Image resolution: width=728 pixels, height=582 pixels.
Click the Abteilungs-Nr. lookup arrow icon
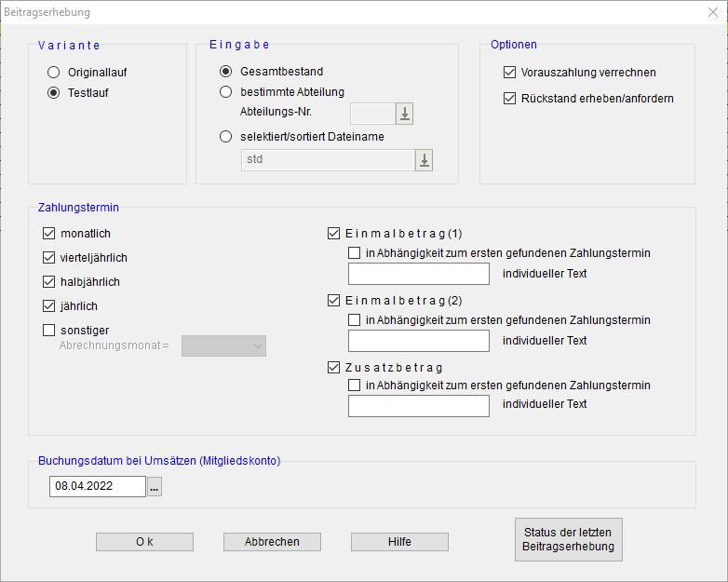[x=404, y=114]
